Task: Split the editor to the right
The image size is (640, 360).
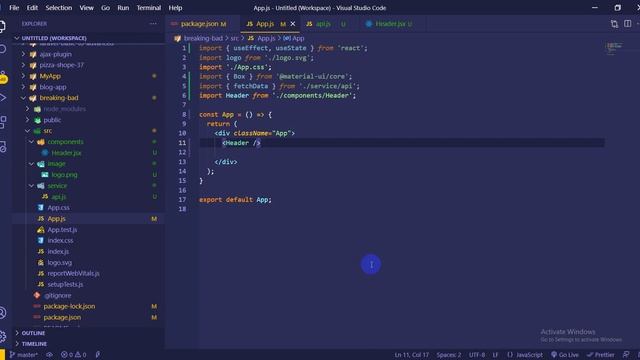Action: [x=627, y=24]
